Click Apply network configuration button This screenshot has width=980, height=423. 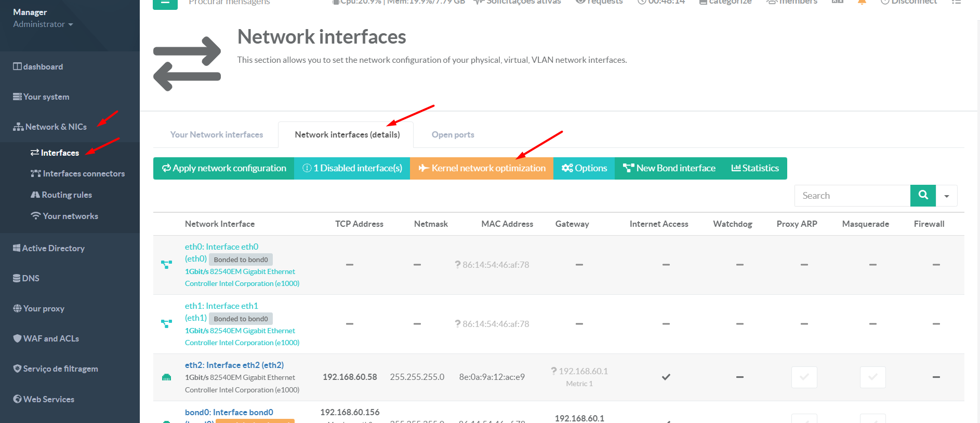pyautogui.click(x=224, y=168)
